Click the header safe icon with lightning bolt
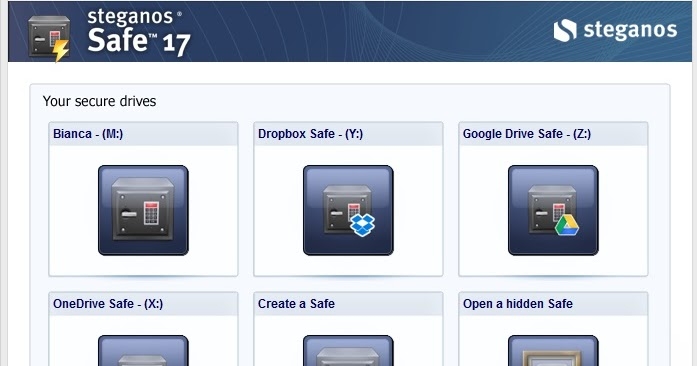 tap(49, 38)
